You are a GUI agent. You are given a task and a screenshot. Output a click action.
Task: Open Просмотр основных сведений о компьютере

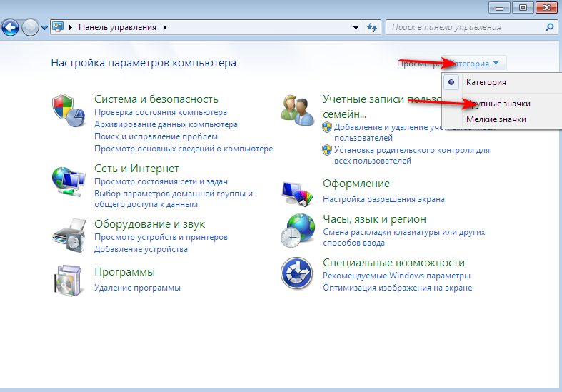pyautogui.click(x=184, y=149)
